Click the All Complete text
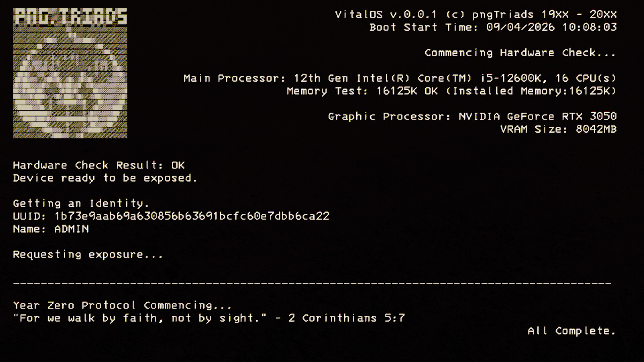 pyautogui.click(x=572, y=331)
